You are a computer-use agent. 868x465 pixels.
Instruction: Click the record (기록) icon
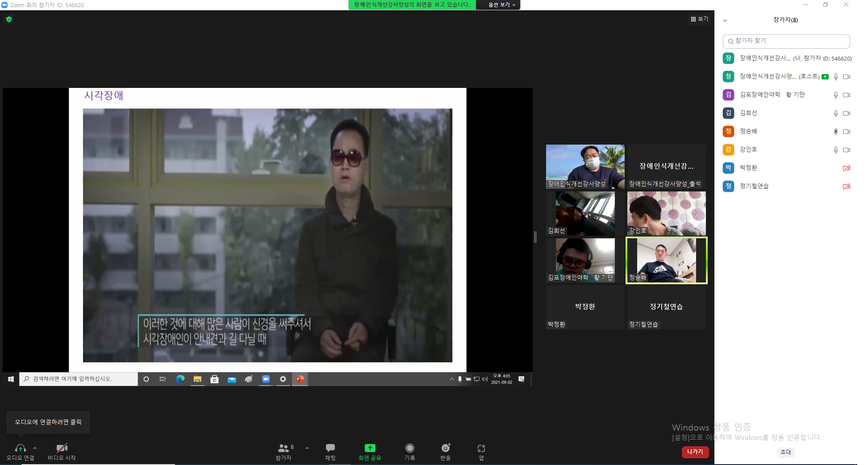(x=410, y=448)
